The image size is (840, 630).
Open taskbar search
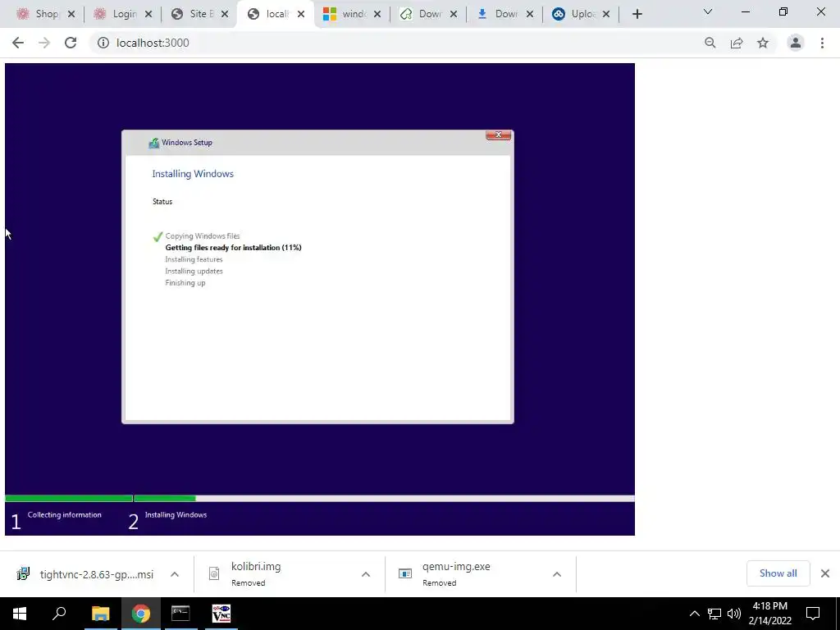click(x=59, y=614)
